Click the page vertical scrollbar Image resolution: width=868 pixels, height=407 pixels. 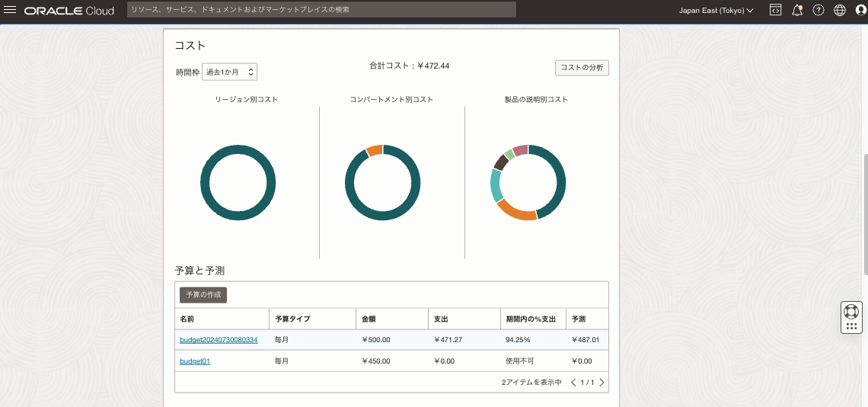click(x=865, y=215)
